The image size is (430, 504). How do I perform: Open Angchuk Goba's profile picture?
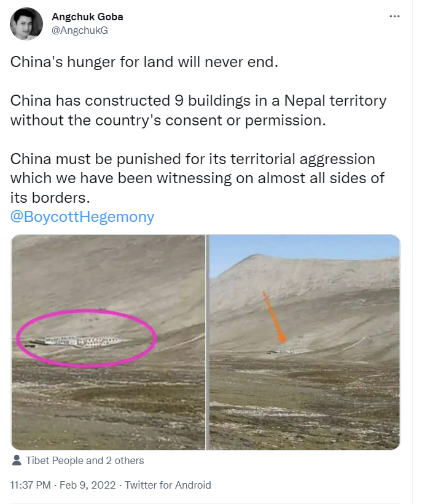click(26, 24)
